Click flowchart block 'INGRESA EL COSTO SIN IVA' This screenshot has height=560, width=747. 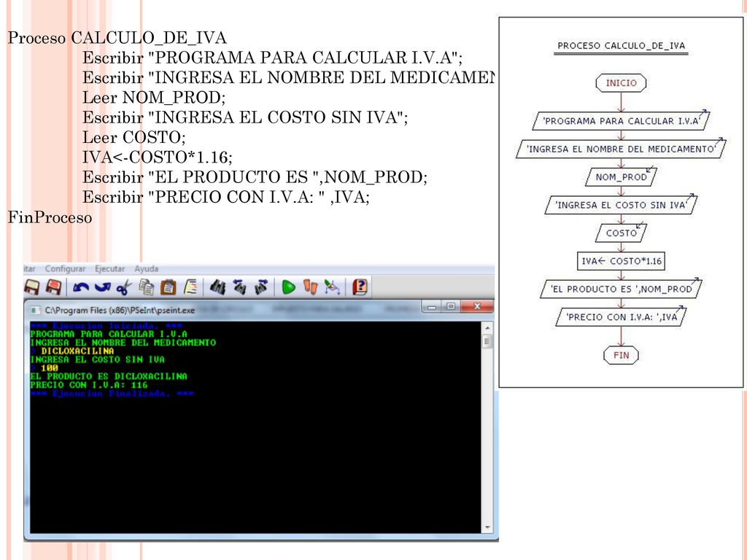(x=622, y=205)
